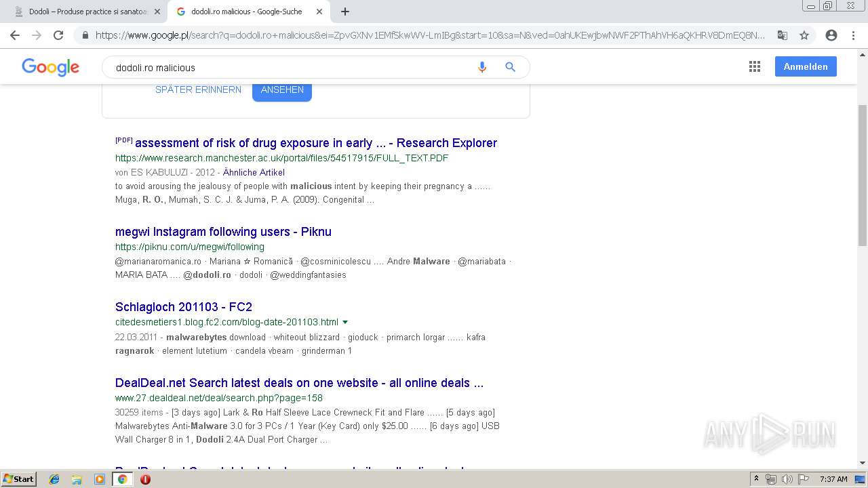Screen dimensions: 868x488
Task: Expand the citedesmetiers1 result dropdown arrow
Action: coord(345,322)
